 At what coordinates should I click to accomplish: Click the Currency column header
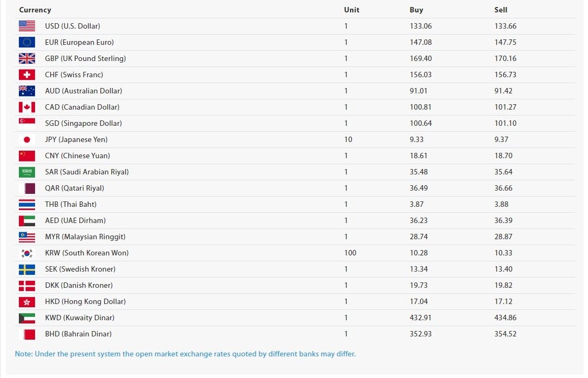(x=35, y=10)
